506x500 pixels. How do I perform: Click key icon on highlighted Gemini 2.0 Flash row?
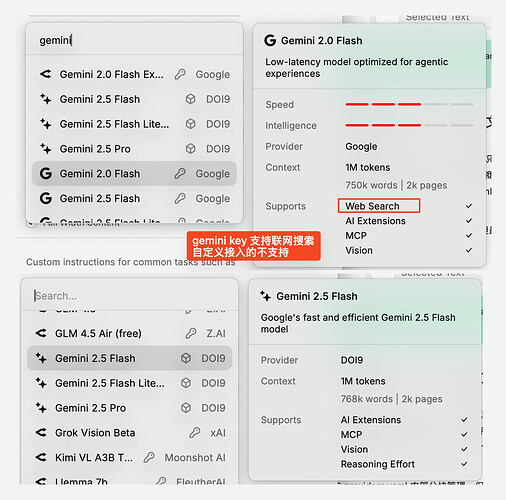tap(180, 173)
